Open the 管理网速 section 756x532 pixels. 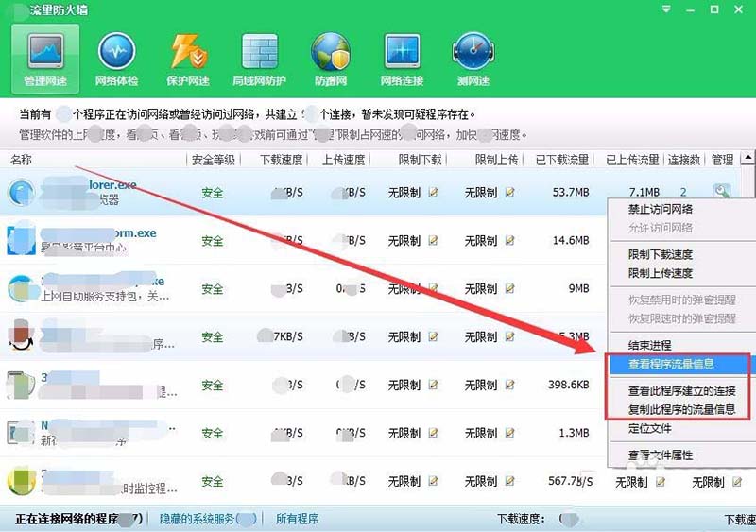[x=45, y=59]
